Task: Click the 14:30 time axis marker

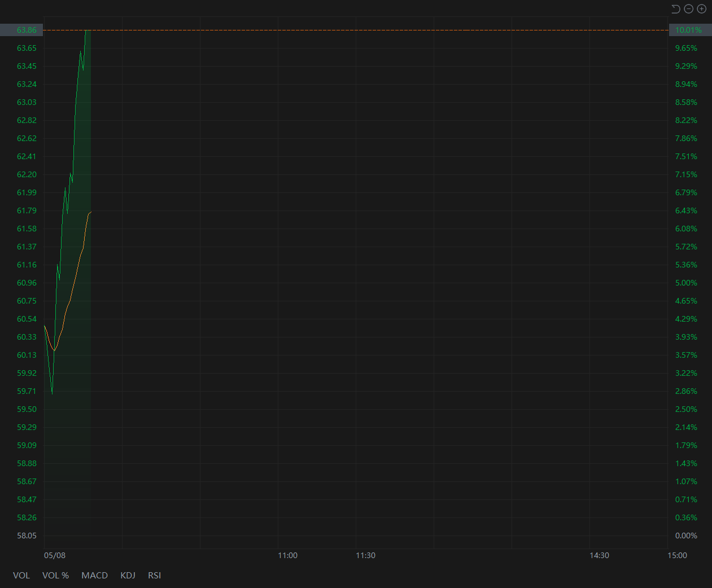Action: click(x=599, y=555)
